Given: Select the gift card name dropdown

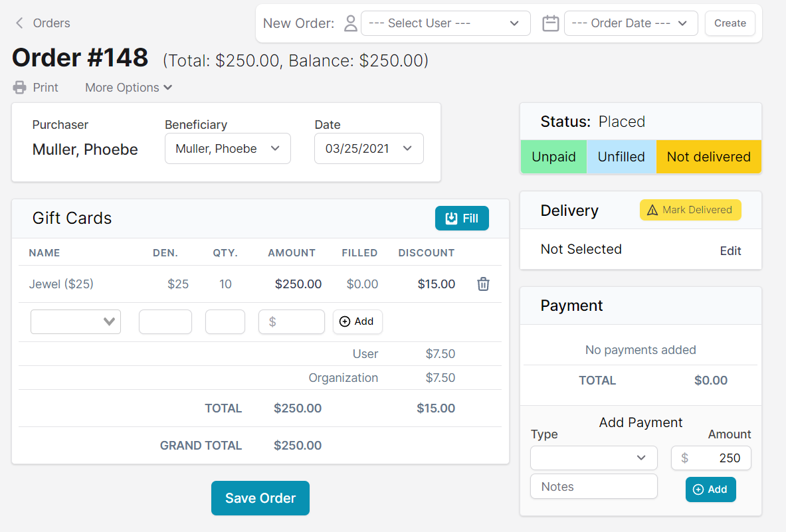Looking at the screenshot, I should [x=76, y=321].
